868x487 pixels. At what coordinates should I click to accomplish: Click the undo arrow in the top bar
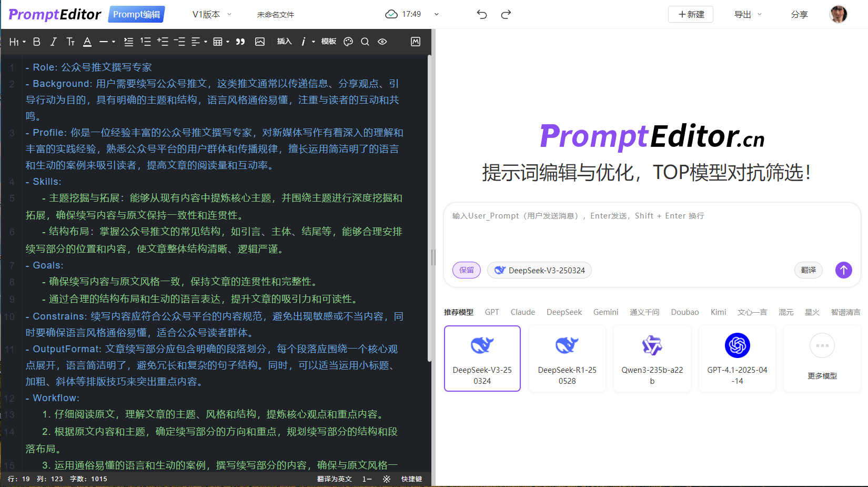coord(481,14)
